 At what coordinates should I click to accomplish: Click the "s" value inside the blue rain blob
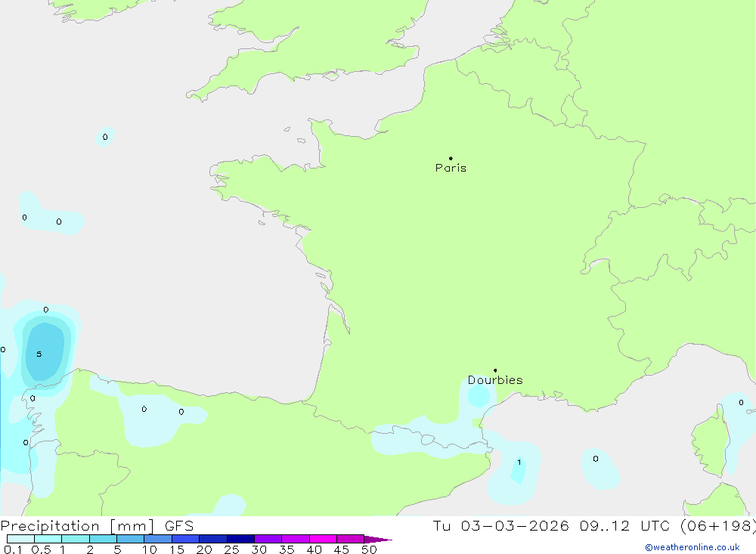[39, 354]
